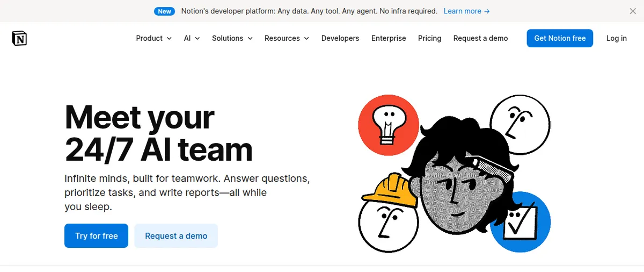Follow the Learn more banner link
This screenshot has width=644, height=272.
pos(467,11)
